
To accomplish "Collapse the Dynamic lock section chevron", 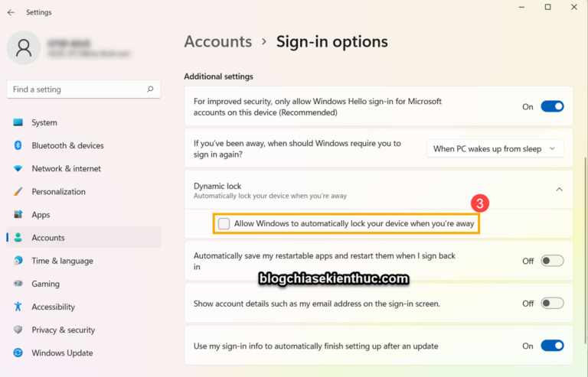I will pyautogui.click(x=559, y=190).
